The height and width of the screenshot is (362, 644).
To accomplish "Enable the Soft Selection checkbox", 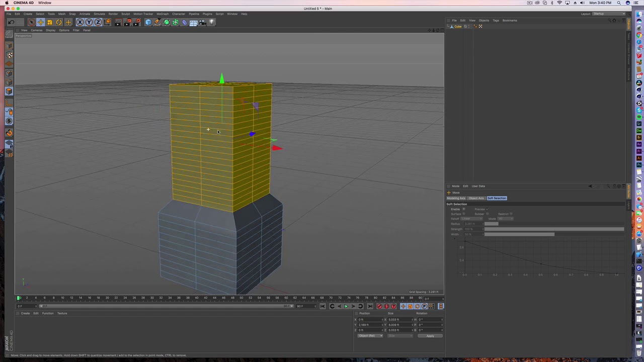I will pyautogui.click(x=464, y=209).
